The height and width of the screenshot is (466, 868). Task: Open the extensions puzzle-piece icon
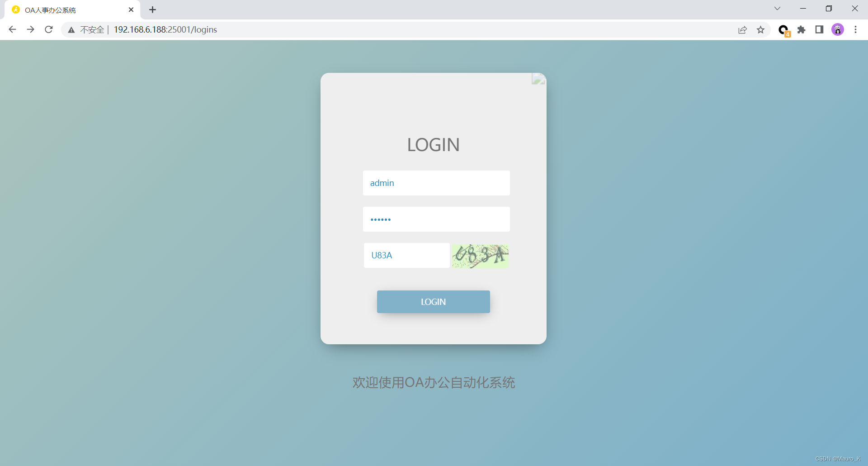click(802, 29)
